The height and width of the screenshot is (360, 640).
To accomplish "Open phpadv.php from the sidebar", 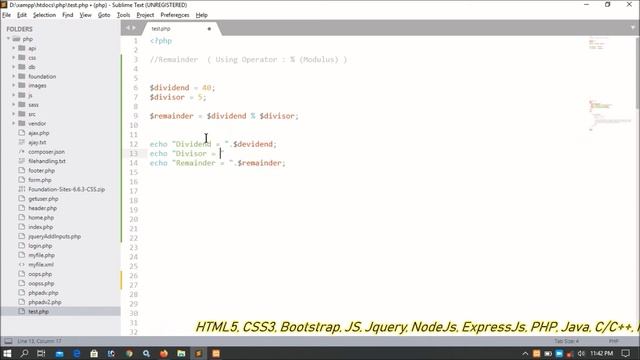I will click(43, 293).
